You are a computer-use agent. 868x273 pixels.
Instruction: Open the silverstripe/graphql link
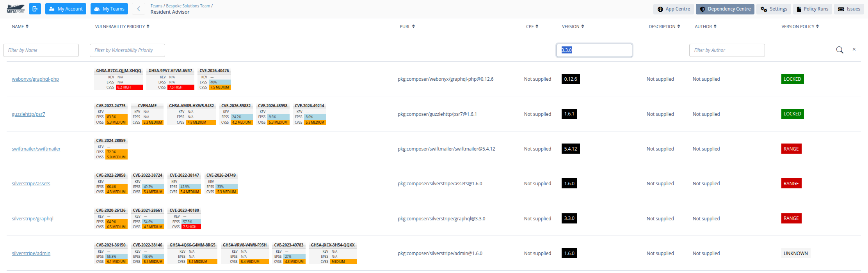click(32, 219)
